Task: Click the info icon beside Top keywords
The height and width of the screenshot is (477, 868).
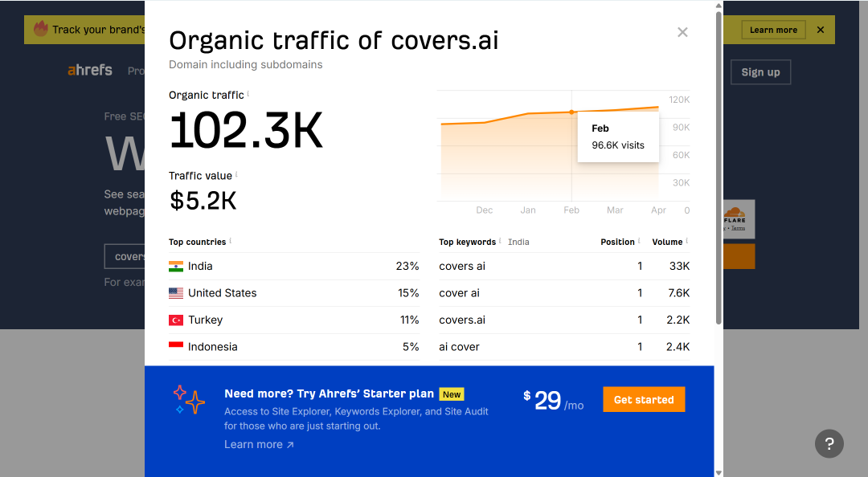Action: click(x=500, y=241)
